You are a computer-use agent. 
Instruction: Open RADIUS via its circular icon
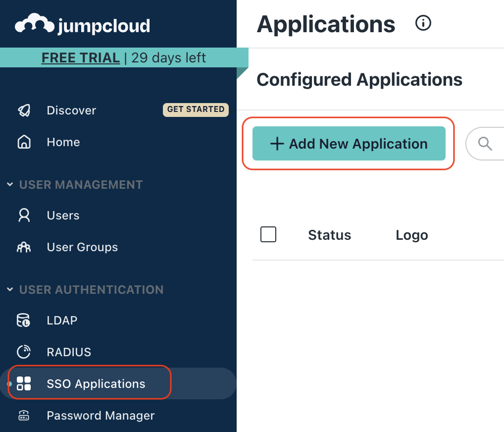pyautogui.click(x=24, y=352)
